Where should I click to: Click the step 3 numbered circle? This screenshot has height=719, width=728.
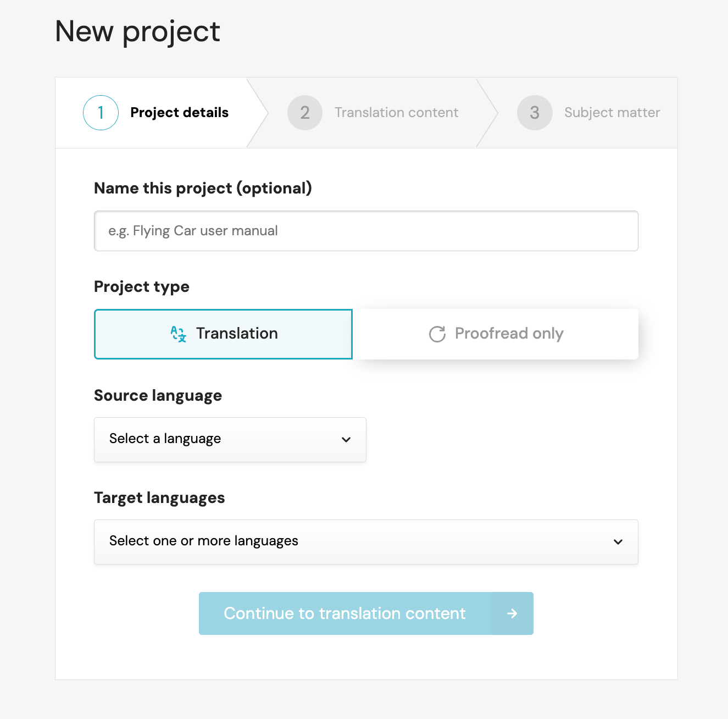[535, 112]
